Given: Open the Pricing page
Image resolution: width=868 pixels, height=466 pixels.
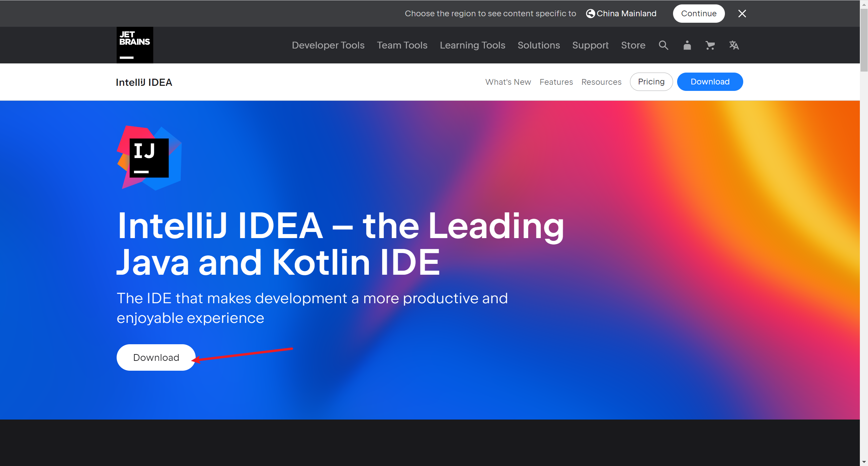Looking at the screenshot, I should click(651, 82).
